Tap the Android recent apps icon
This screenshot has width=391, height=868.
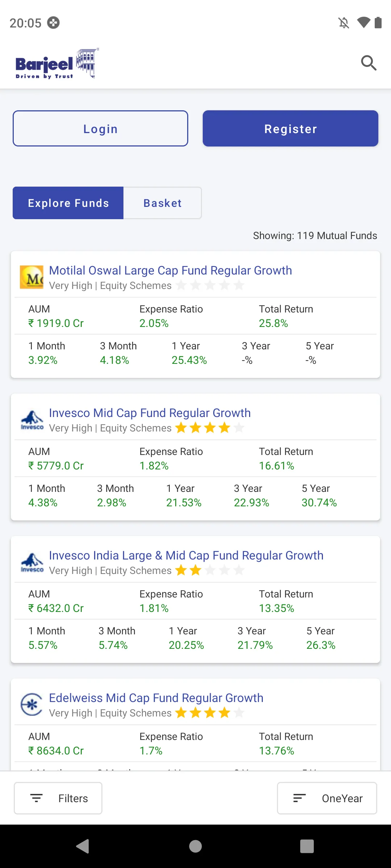[307, 846]
